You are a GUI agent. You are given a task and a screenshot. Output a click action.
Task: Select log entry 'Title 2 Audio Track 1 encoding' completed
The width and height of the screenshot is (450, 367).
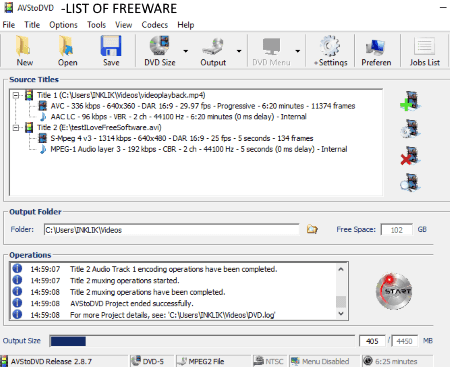click(173, 269)
